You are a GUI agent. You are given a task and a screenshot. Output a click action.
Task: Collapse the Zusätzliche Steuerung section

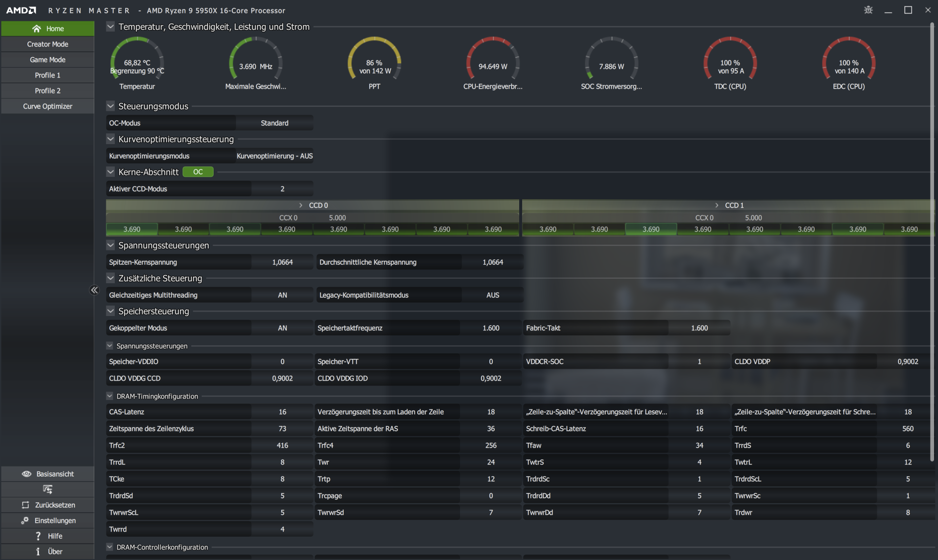click(111, 278)
